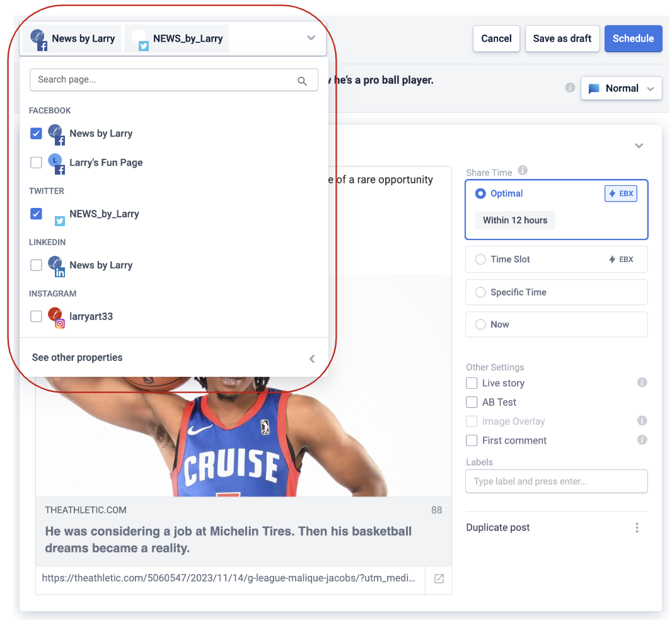The image size is (672, 620).
Task: Enable the AB Test checkbox
Action: pyautogui.click(x=472, y=402)
